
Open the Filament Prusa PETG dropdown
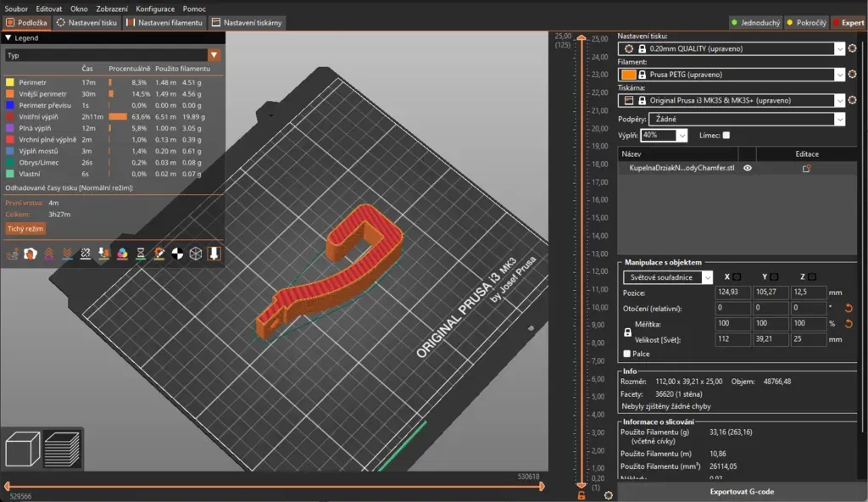(x=839, y=75)
